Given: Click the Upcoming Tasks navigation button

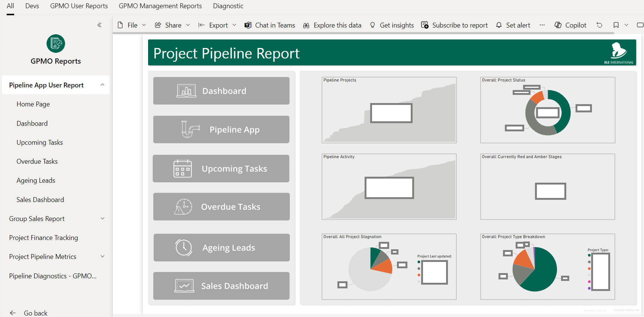Looking at the screenshot, I should point(221,169).
